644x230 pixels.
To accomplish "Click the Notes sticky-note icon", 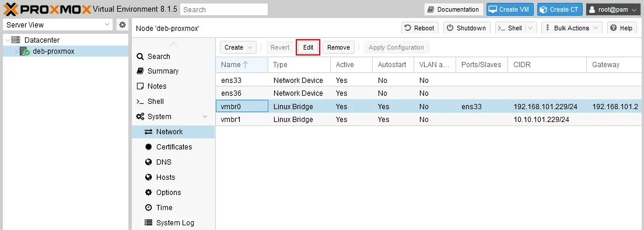I will [140, 86].
